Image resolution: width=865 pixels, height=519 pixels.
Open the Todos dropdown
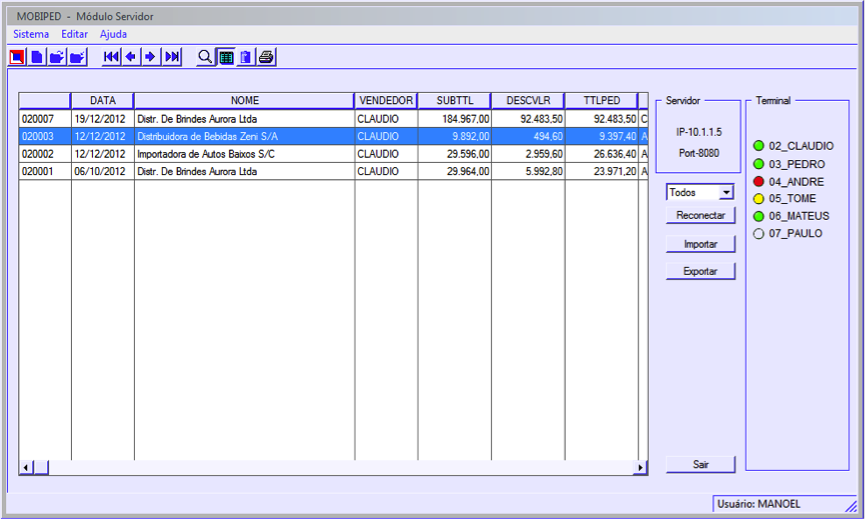[700, 192]
